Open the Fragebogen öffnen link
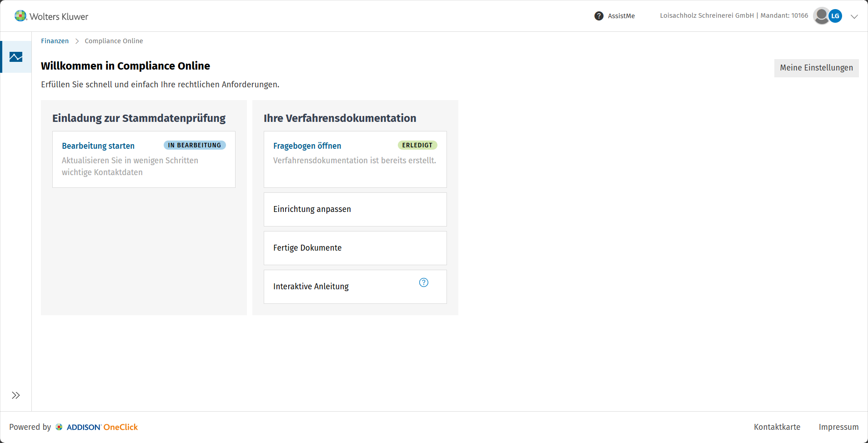Screen dimensions: 868x443 coord(307,146)
